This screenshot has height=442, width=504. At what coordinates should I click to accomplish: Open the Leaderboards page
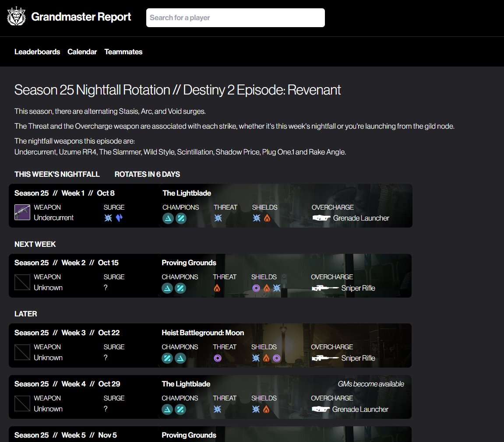coord(37,52)
